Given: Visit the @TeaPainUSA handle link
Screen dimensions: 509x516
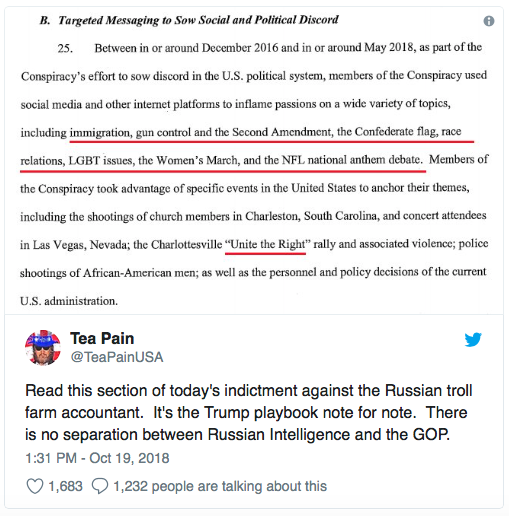Looking at the screenshot, I should [117, 357].
